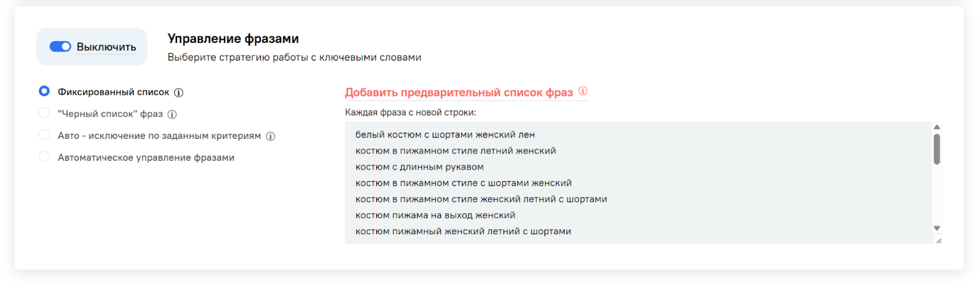980x288 pixels.
Task: Click the phrase list scroll down arrow
Action: point(937,228)
